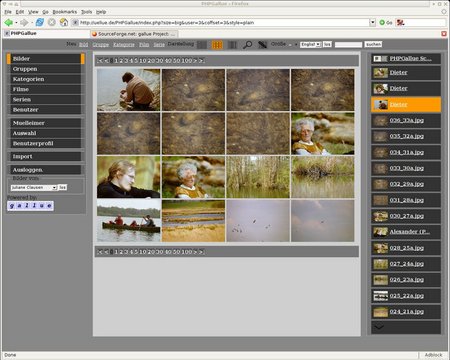Click the browser reload icon
This screenshot has width=450, height=360.
(x=40, y=22)
